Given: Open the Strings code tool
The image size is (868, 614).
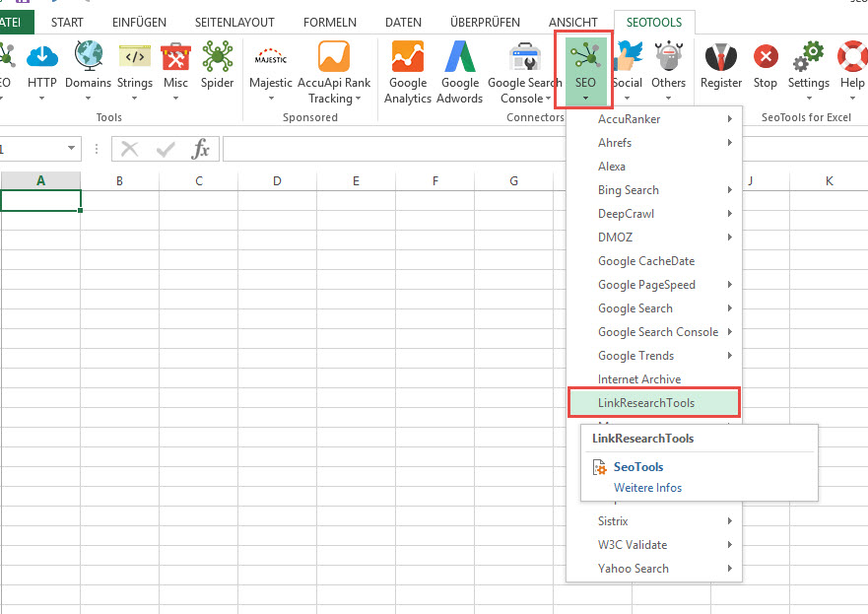Looking at the screenshot, I should pos(135,56).
